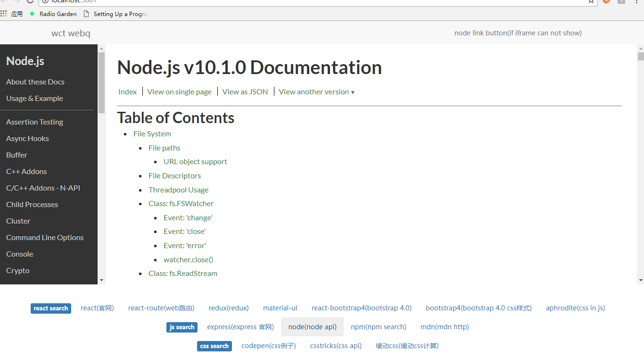Image resolution: width=644 pixels, height=358 pixels.
Task: Select the node(node api) tab
Action: coord(312,327)
